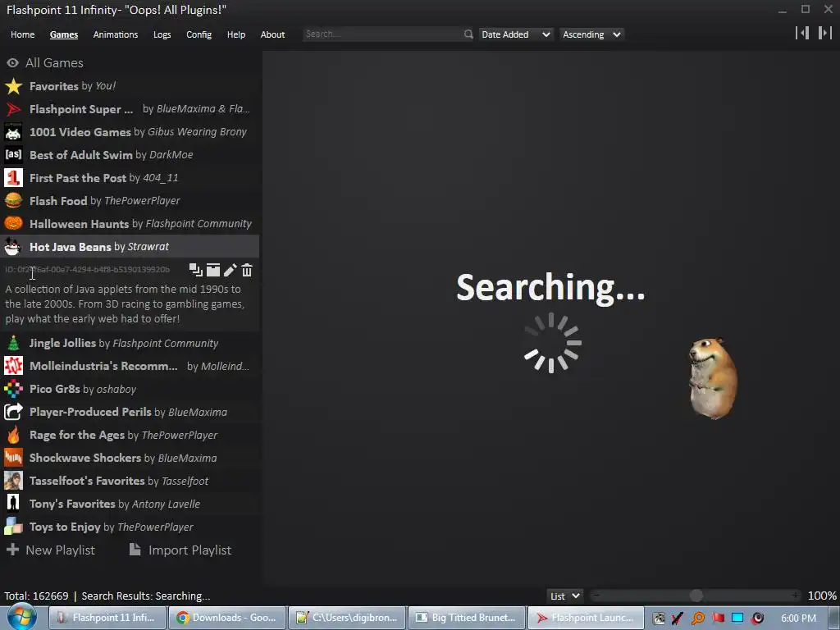Open the List layout dropdown

pyautogui.click(x=564, y=596)
